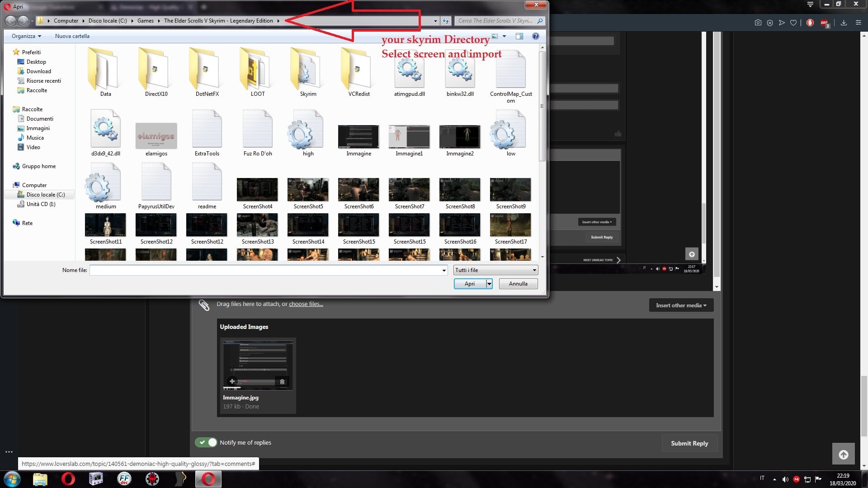Screen dimensions: 868x488
Task: Select Desktop in the favorites sidebar
Action: 36,62
